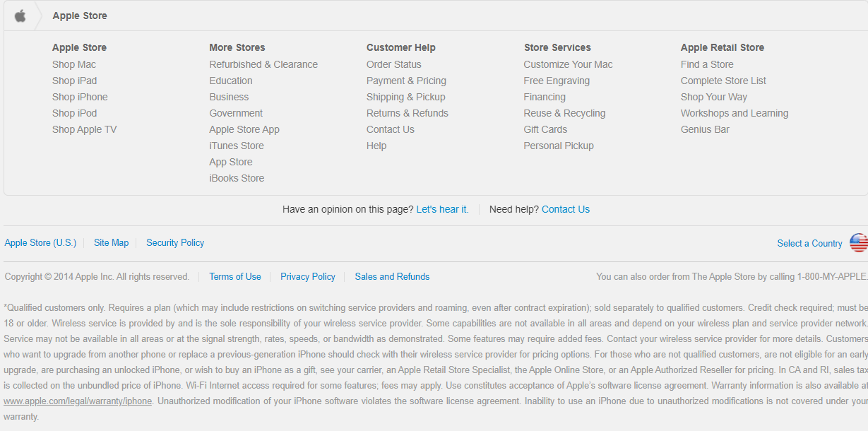View Reuse & Recycling page
868x431 pixels.
coord(564,113)
